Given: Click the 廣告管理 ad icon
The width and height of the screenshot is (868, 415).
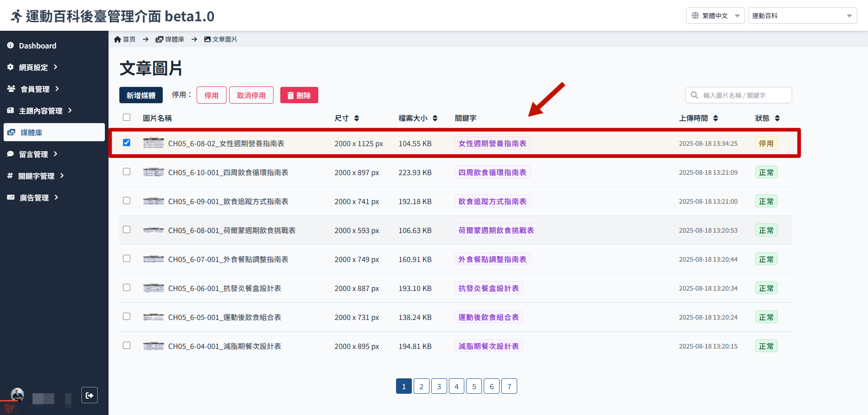Looking at the screenshot, I should tap(11, 197).
